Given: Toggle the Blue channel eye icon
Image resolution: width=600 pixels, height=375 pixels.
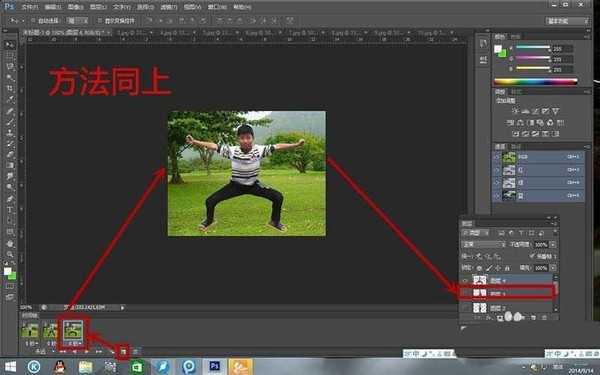Looking at the screenshot, I should tap(497, 196).
